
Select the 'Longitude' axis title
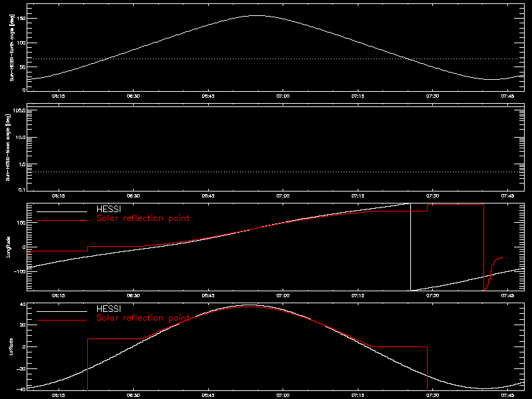(8, 247)
